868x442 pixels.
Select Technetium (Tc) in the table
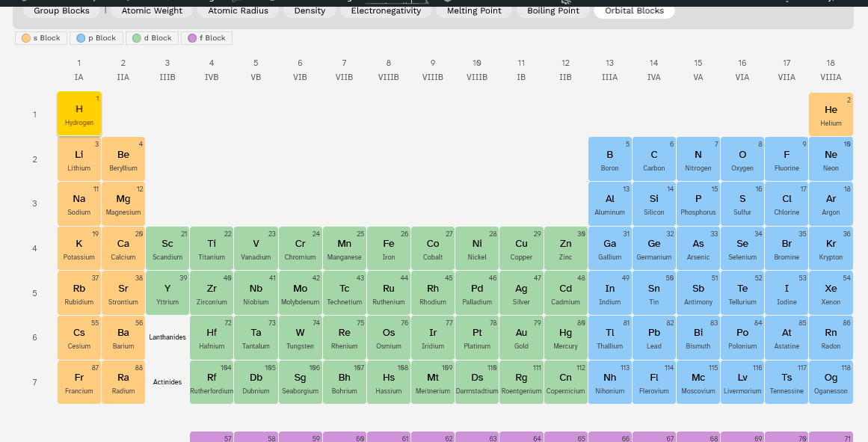point(345,292)
